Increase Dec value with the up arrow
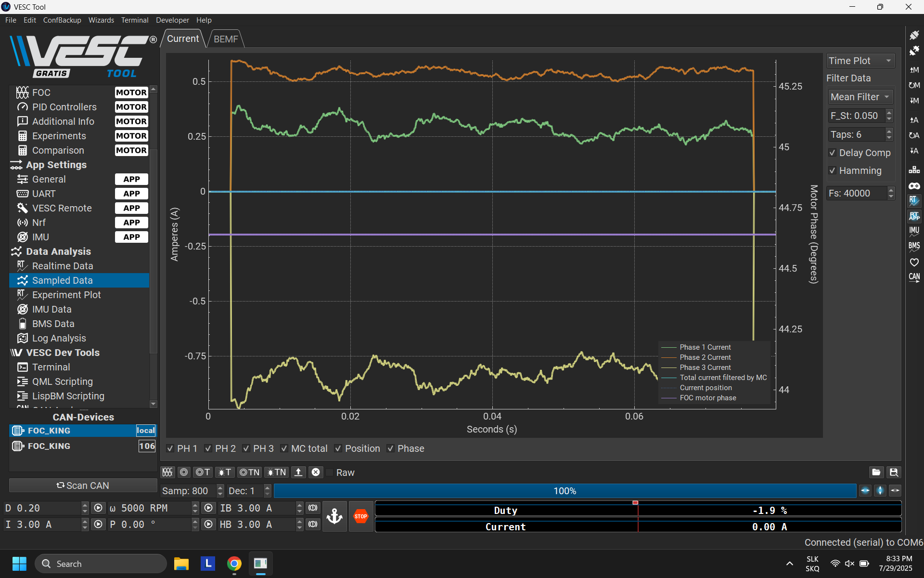Image resolution: width=924 pixels, height=578 pixels. pos(267,488)
